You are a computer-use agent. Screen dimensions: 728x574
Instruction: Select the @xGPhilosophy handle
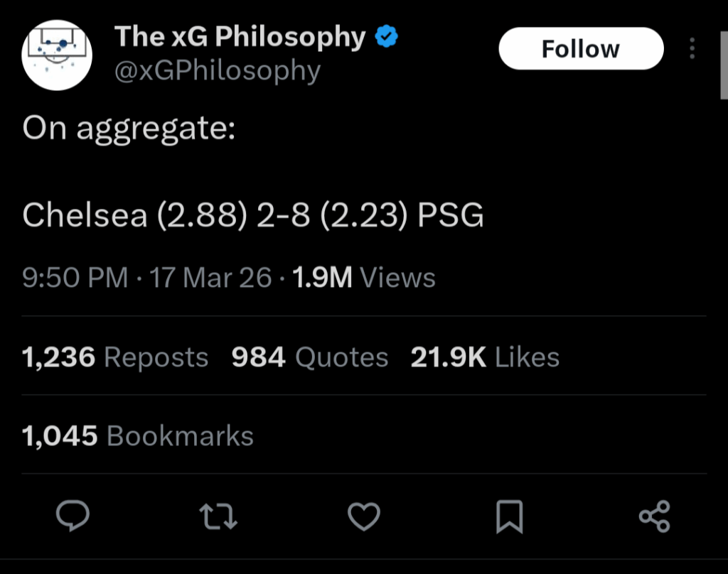tap(218, 70)
